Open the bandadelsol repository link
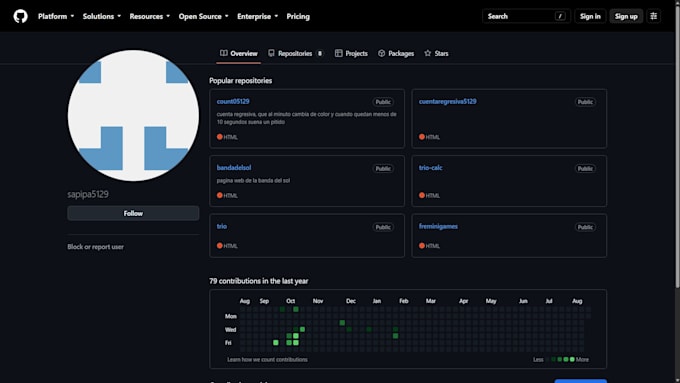680x383 pixels. tap(234, 168)
